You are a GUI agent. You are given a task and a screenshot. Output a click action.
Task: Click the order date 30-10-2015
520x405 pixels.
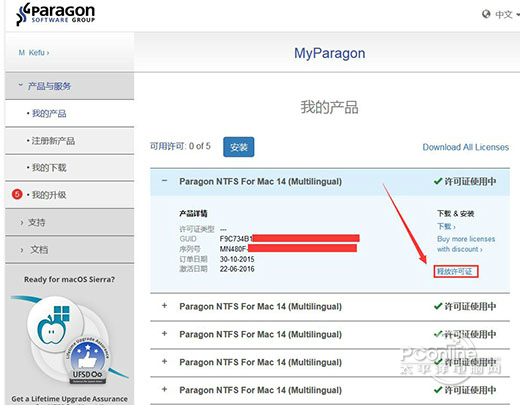[x=237, y=259]
